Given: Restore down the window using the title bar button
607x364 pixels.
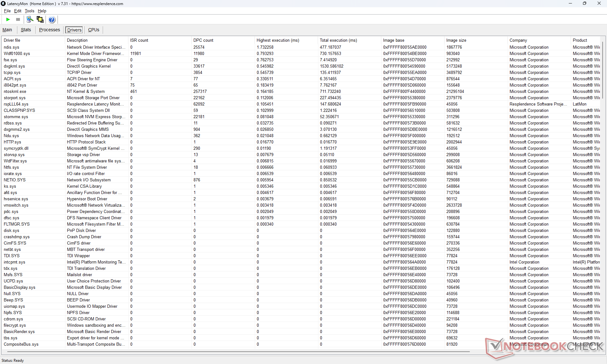Looking at the screenshot, I should [585, 3].
